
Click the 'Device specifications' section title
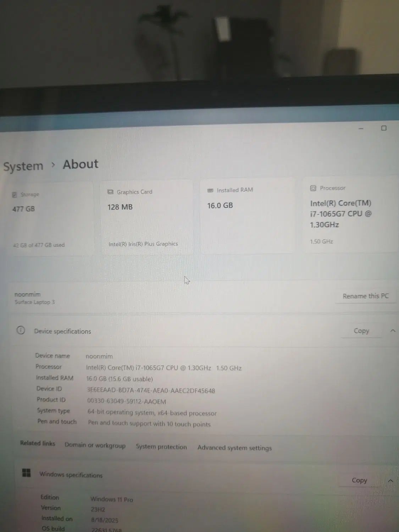[62, 331]
